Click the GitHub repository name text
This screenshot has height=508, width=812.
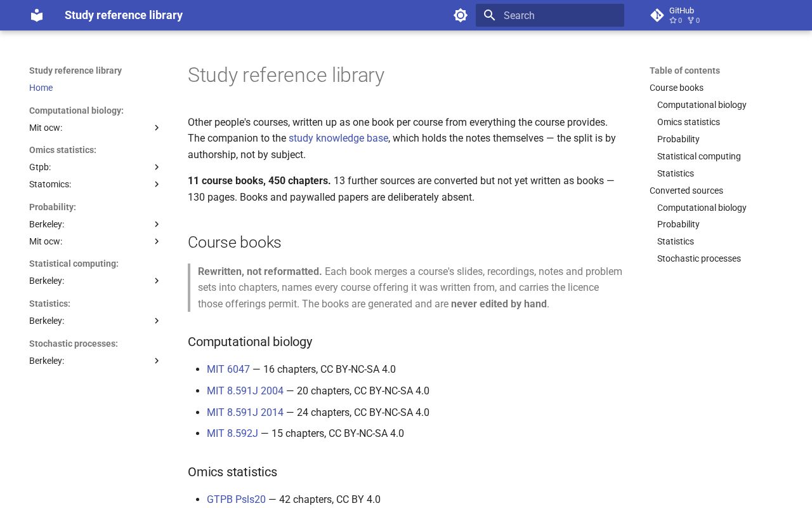click(681, 11)
